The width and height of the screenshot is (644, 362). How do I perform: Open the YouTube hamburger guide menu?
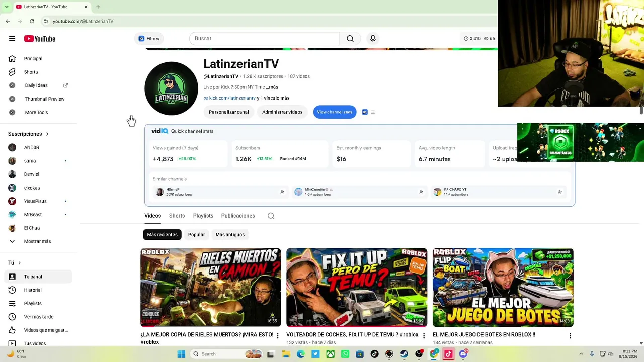[12, 39]
